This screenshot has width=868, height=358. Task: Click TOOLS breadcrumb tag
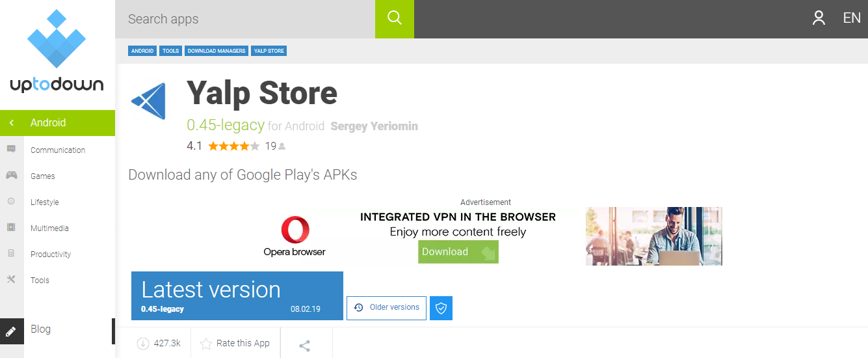[x=171, y=51]
